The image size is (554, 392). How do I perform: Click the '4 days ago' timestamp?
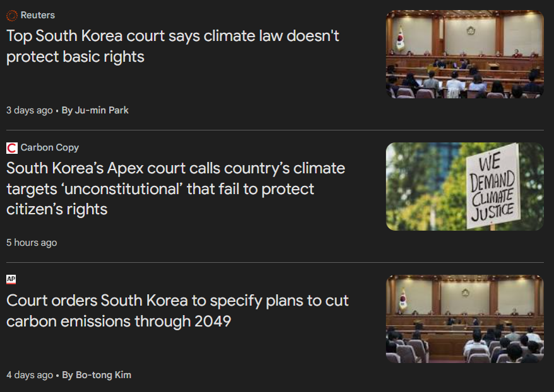point(30,375)
